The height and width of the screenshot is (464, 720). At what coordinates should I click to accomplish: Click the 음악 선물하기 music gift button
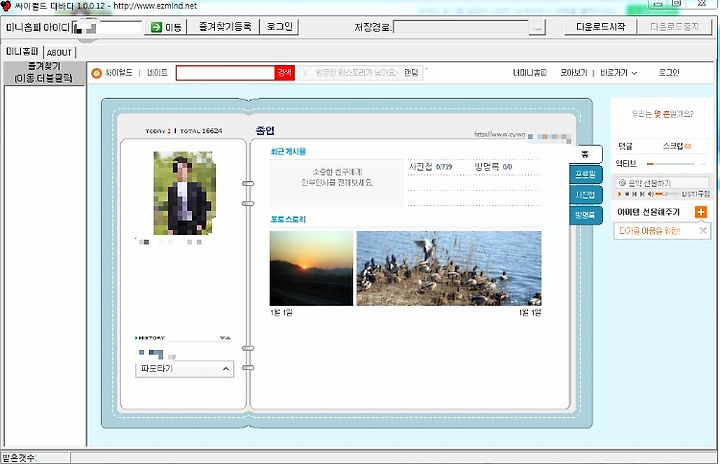click(x=663, y=183)
